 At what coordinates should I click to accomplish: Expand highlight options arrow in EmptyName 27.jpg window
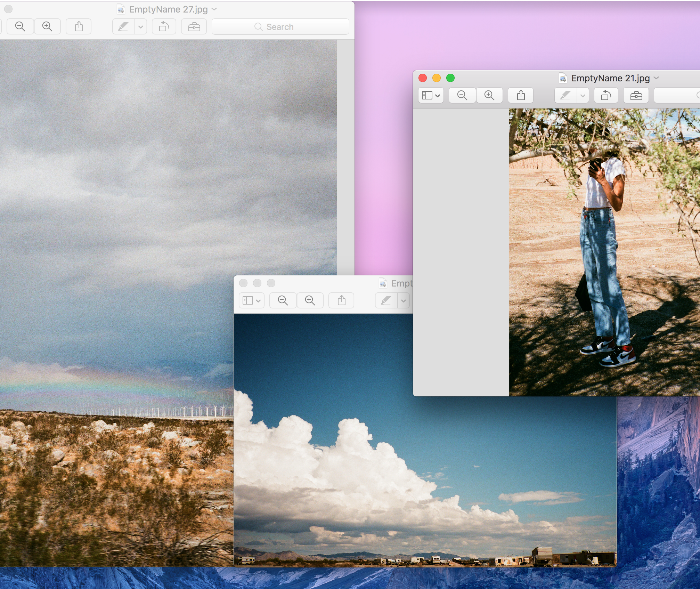point(141,27)
